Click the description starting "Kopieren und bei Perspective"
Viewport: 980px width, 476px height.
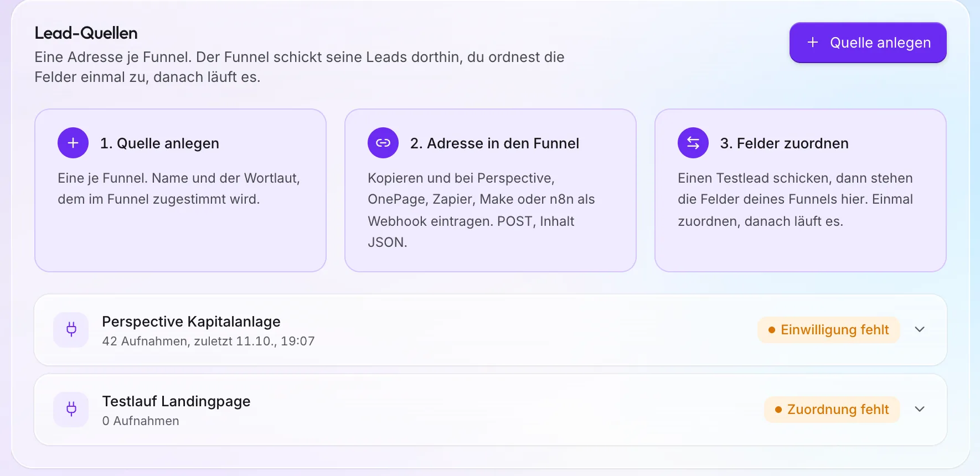pos(481,210)
